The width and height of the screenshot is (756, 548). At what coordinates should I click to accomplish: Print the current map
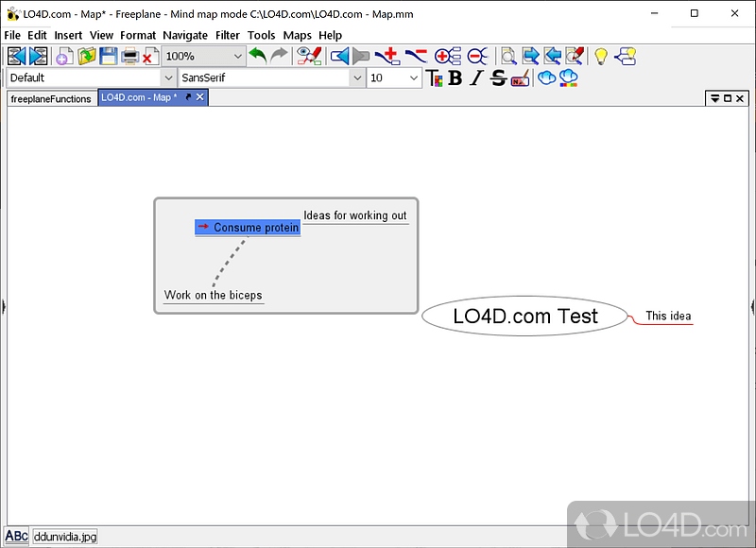click(x=129, y=56)
